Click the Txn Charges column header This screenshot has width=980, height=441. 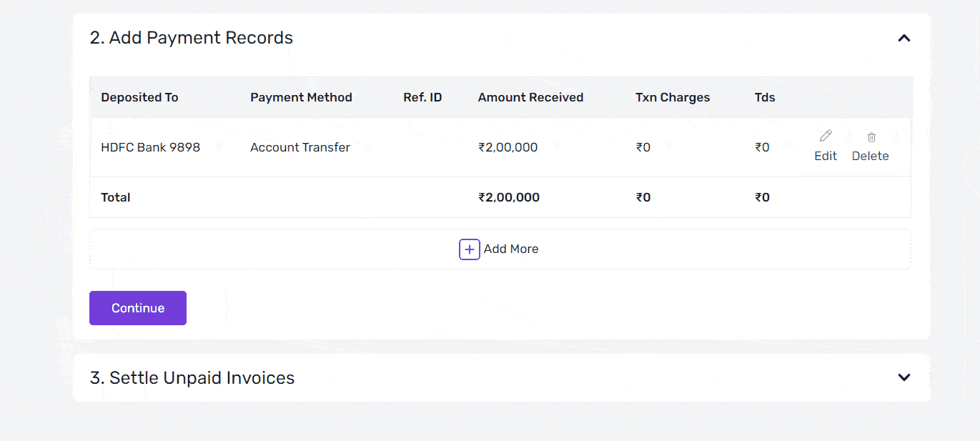pos(673,97)
